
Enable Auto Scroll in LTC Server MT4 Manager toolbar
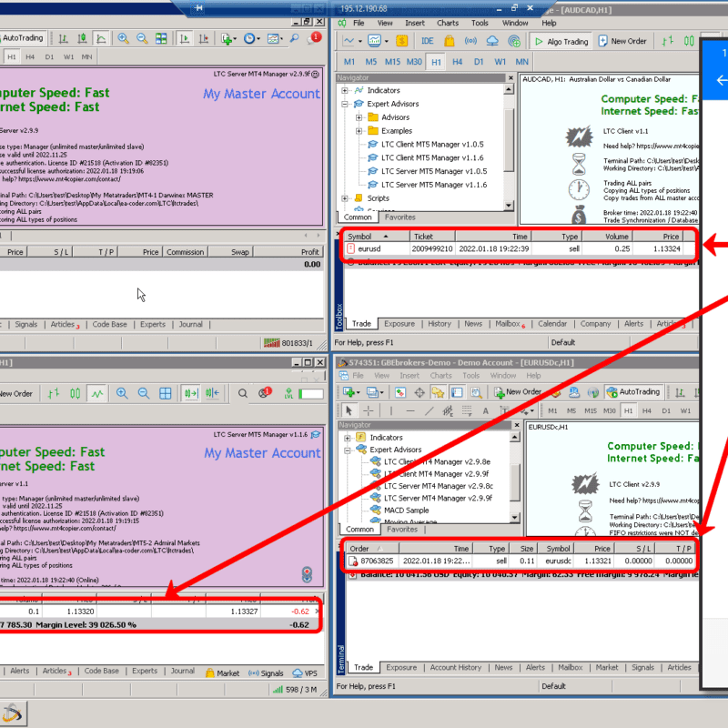pos(185,38)
